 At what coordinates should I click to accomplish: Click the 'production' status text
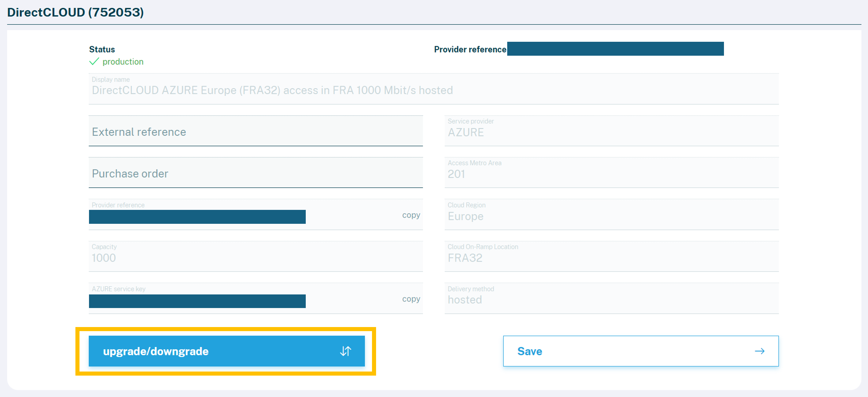tap(123, 62)
